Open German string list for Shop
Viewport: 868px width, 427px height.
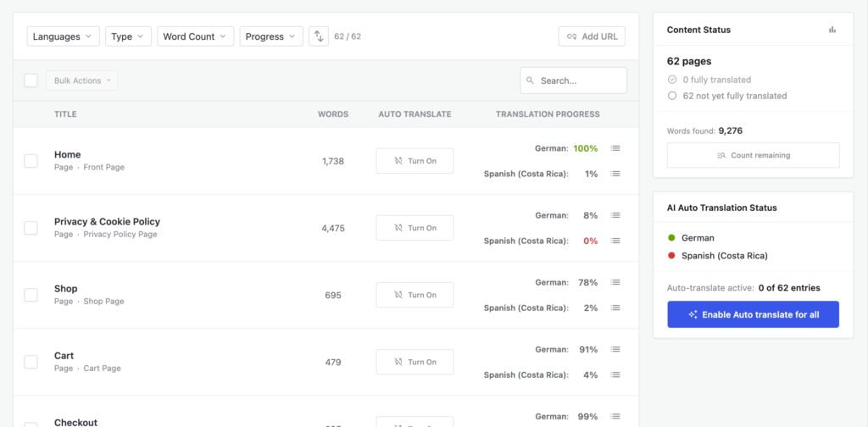pos(615,282)
